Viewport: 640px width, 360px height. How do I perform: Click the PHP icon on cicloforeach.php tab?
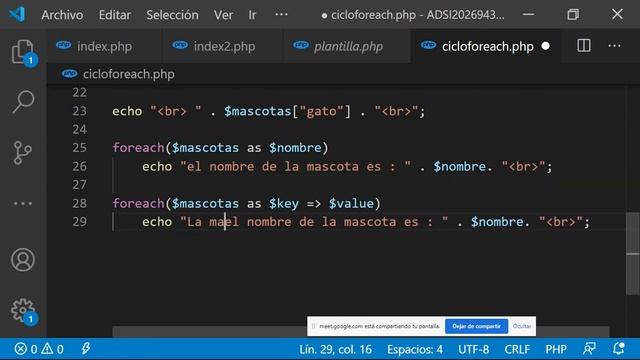(x=429, y=45)
